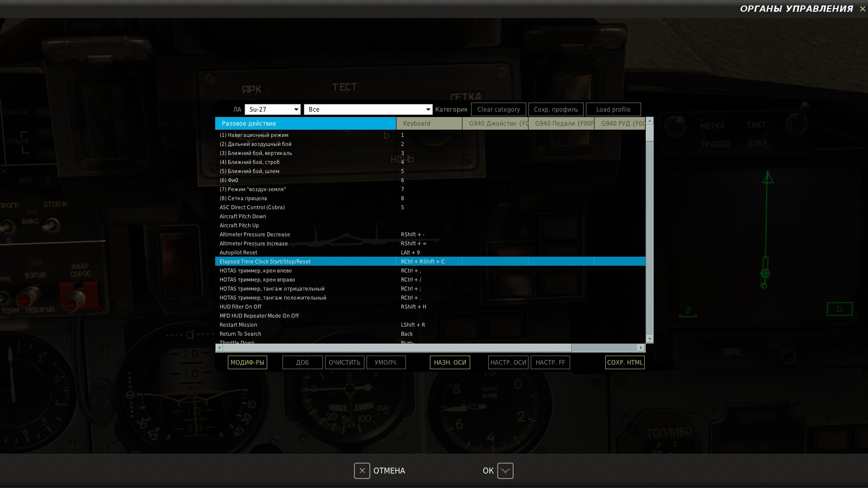Close the controls window with X icon
This screenshot has height=488, width=868.
click(x=863, y=9)
